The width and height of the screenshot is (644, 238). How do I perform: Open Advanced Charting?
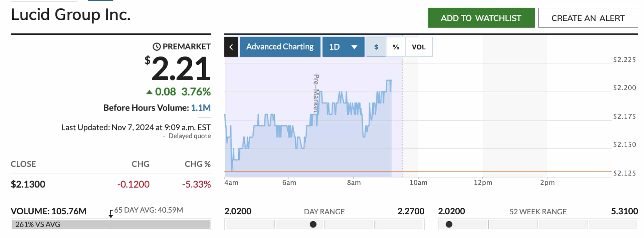click(x=280, y=47)
